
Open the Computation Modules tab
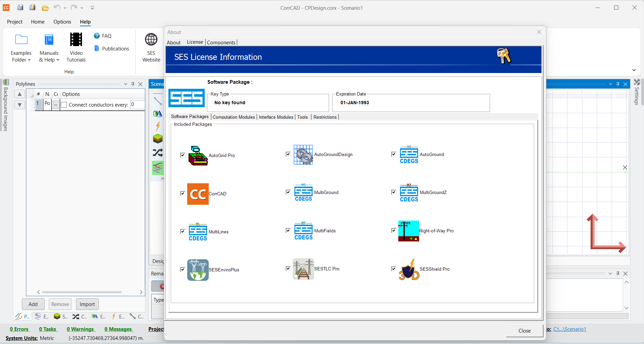pyautogui.click(x=234, y=117)
